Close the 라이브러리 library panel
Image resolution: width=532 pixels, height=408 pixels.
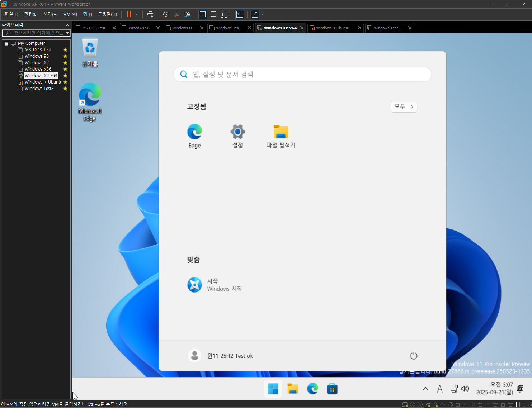point(67,25)
